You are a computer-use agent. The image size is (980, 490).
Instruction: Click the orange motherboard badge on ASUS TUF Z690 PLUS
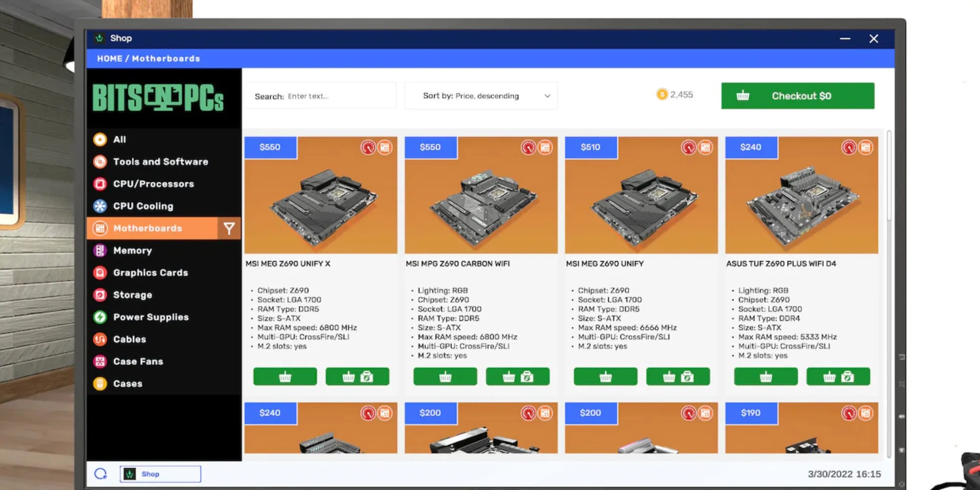point(865,147)
